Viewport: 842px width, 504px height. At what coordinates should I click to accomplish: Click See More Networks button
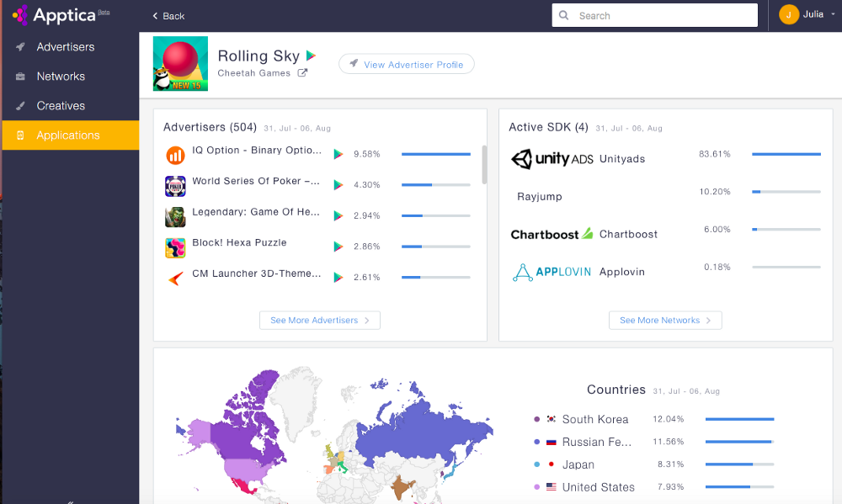tap(665, 321)
